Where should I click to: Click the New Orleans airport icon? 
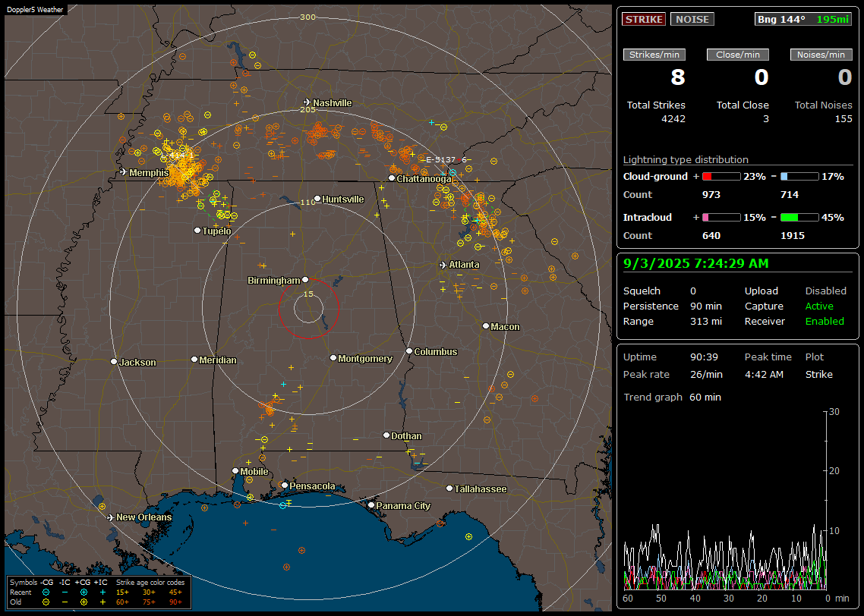click(110, 517)
